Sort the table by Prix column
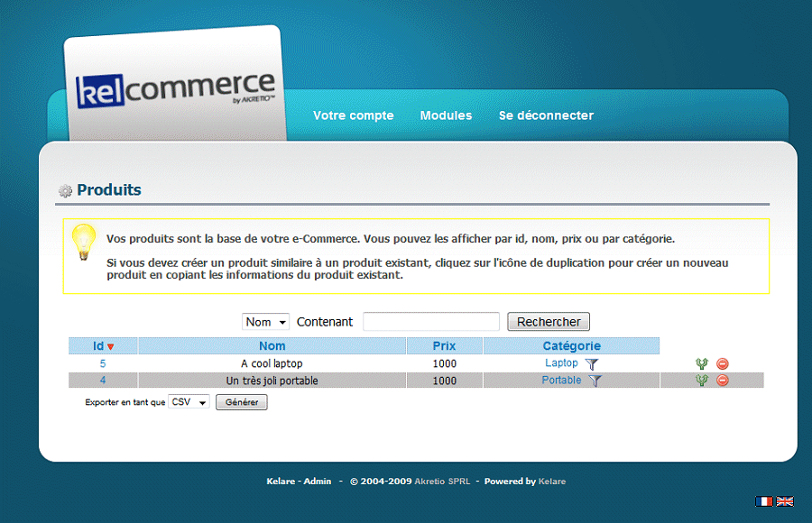 pos(444,346)
